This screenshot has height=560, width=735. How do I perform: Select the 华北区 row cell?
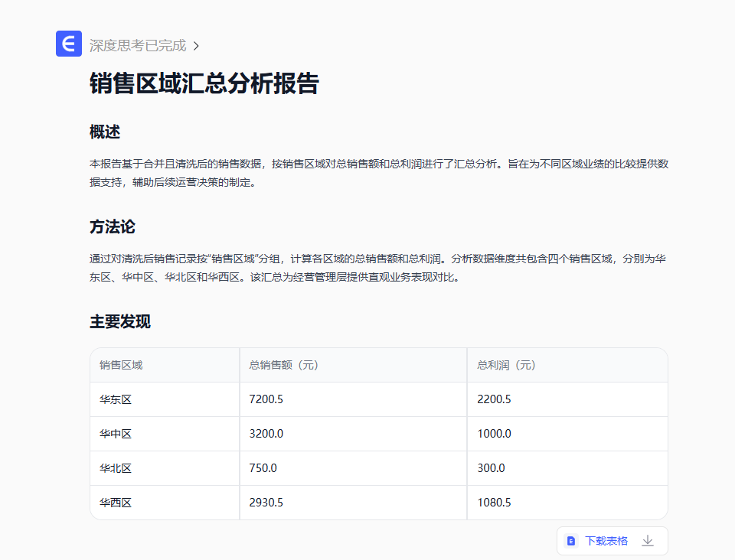click(116, 468)
